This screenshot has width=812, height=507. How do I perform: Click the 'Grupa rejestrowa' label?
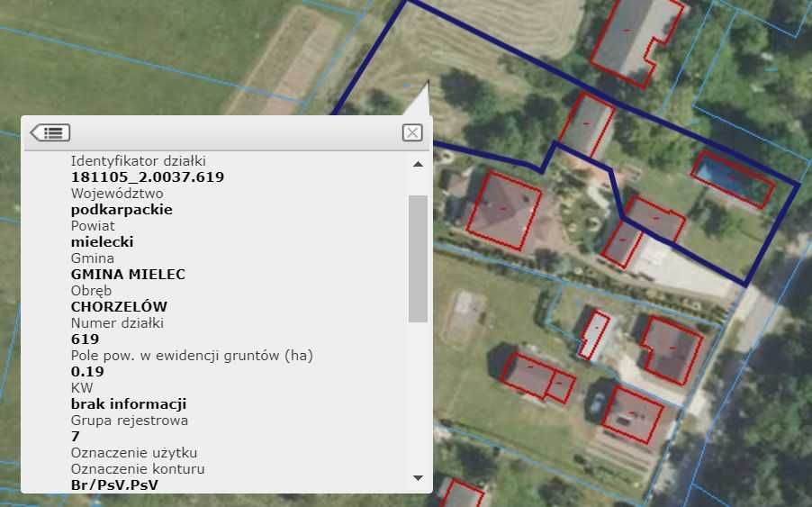129,421
